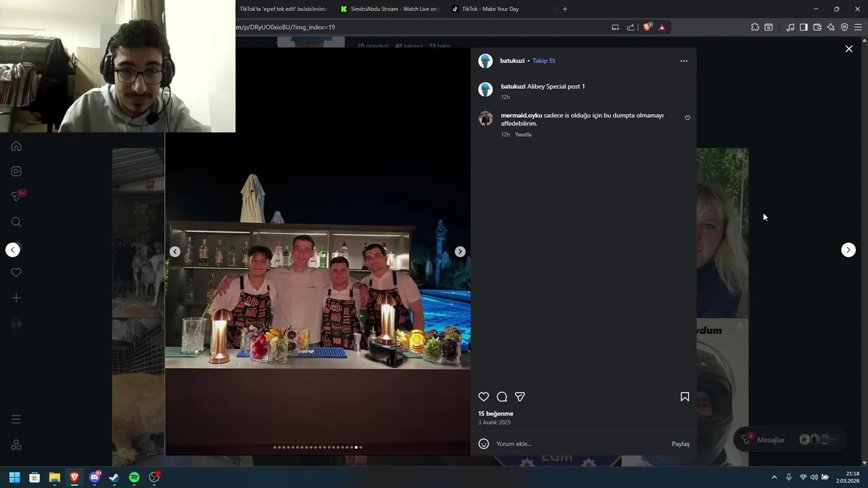This screenshot has height=488, width=868.
Task: Open Search from the sidebar
Action: [16, 222]
